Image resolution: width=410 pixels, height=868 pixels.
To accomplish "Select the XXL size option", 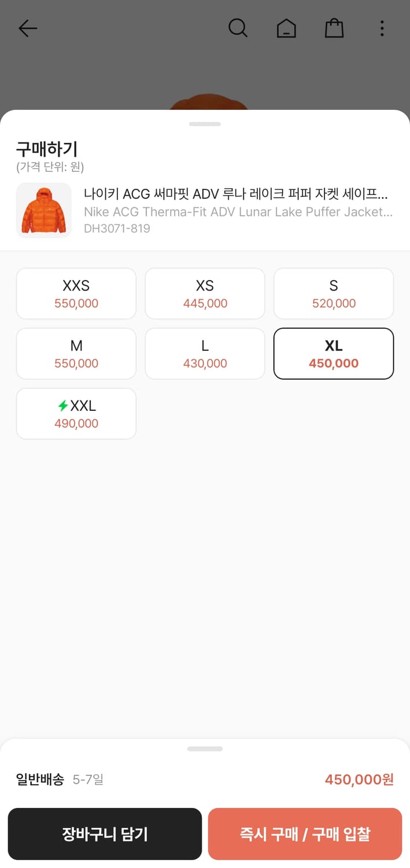I will click(x=76, y=413).
